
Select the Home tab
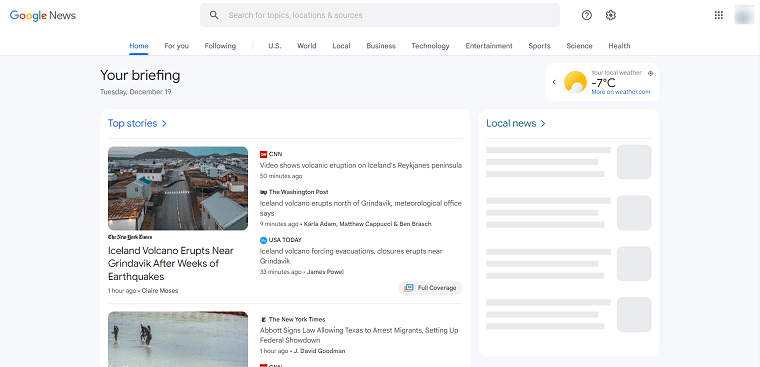[139, 46]
